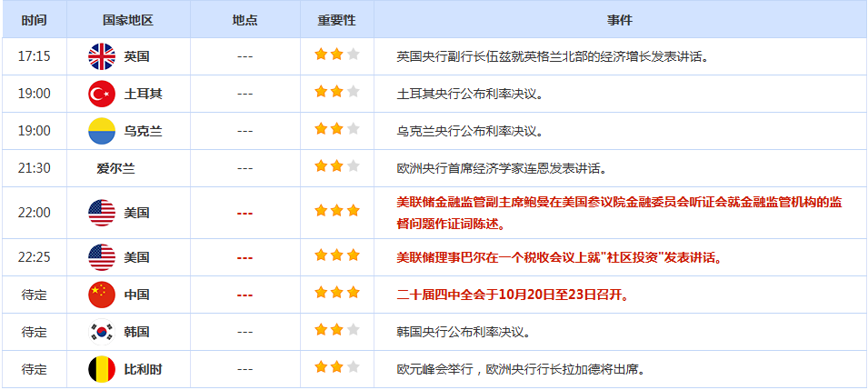The width and height of the screenshot is (868, 390).
Task: Open the 美联储理事巴尔 speech event
Action: click(559, 257)
